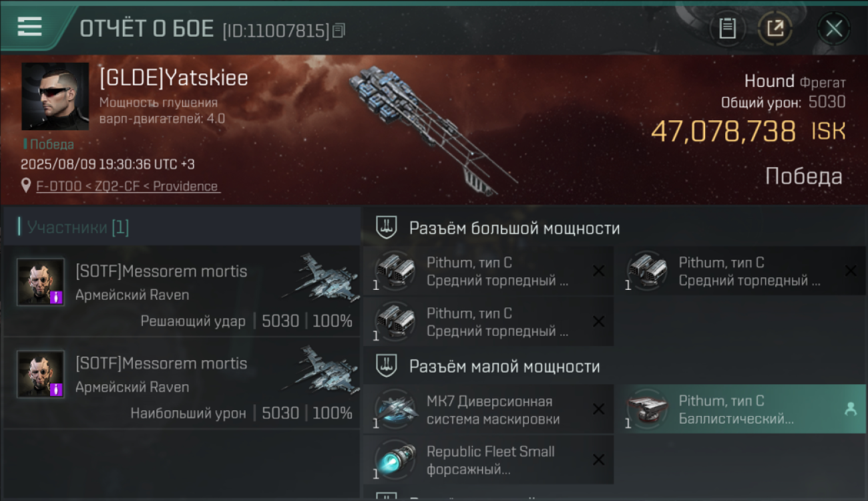Click the purple info badge on second Messorem mortis
Screen dimensions: 868x501
(x=57, y=389)
